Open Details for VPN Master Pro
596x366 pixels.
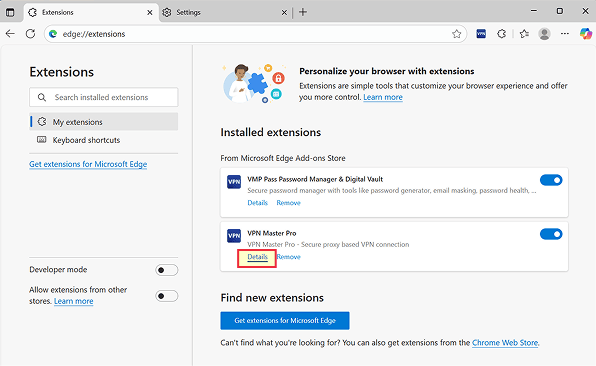point(257,257)
